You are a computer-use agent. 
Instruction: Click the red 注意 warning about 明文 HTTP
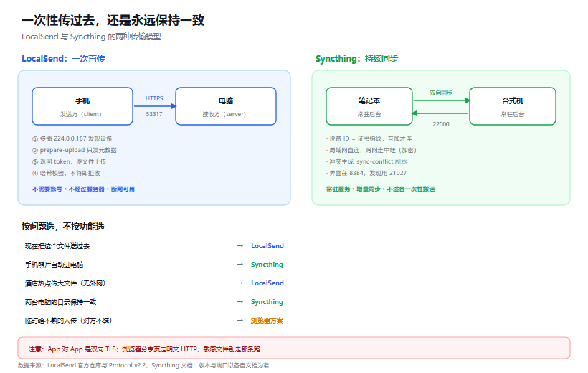coord(294,348)
